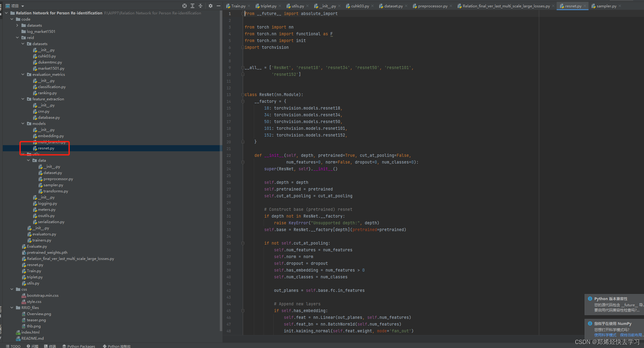Locate the opened file in the project tree
Image resolution: width=644 pixels, height=348 pixels.
pos(184,6)
